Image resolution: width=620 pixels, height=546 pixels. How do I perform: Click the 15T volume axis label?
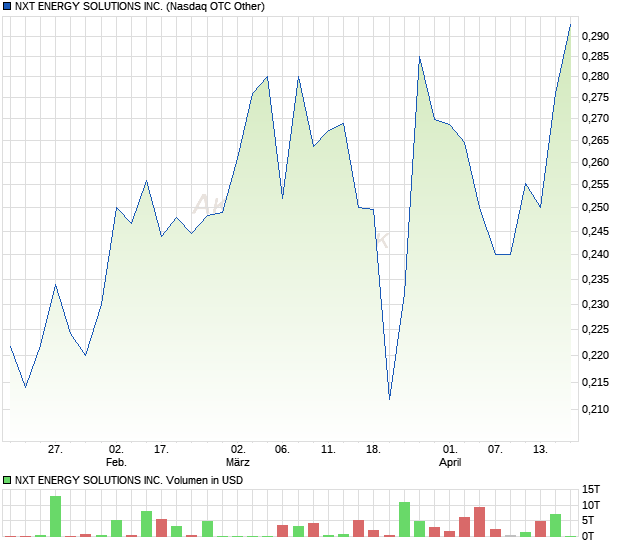point(591,489)
